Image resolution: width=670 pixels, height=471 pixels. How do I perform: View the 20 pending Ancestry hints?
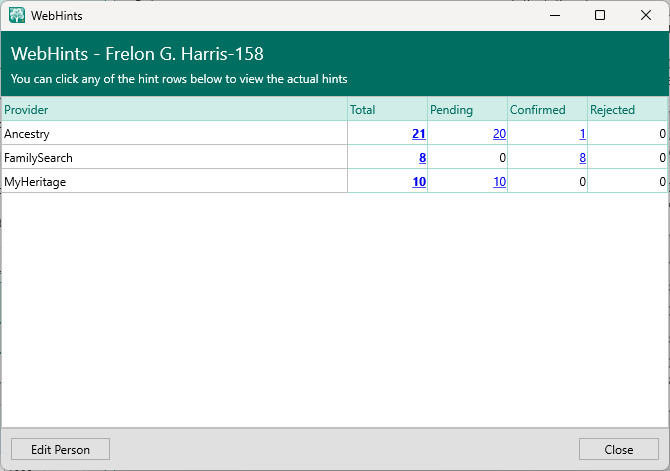[499, 133]
